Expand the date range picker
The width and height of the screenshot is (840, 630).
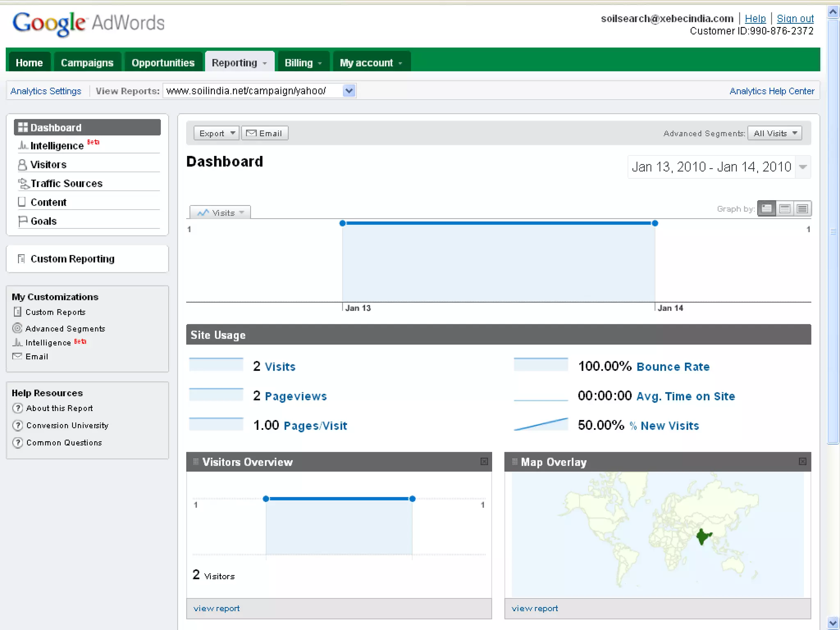803,167
